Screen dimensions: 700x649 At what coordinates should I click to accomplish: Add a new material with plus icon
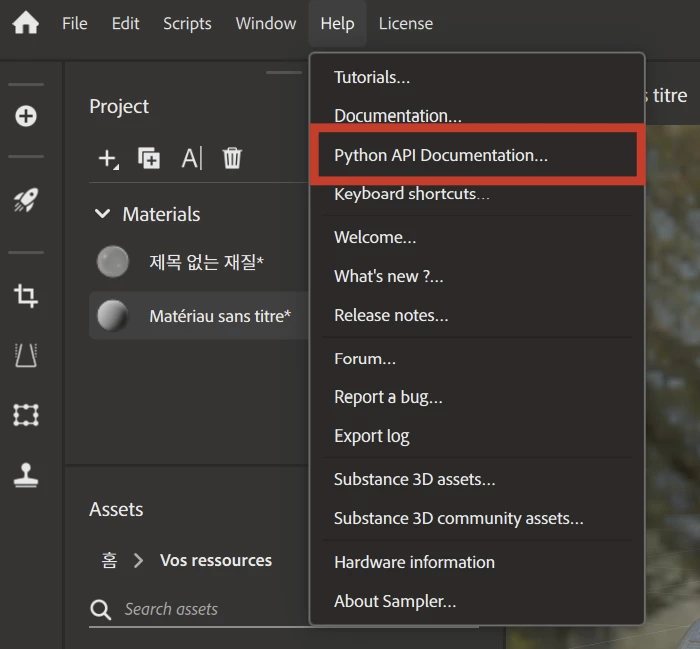tap(108, 158)
